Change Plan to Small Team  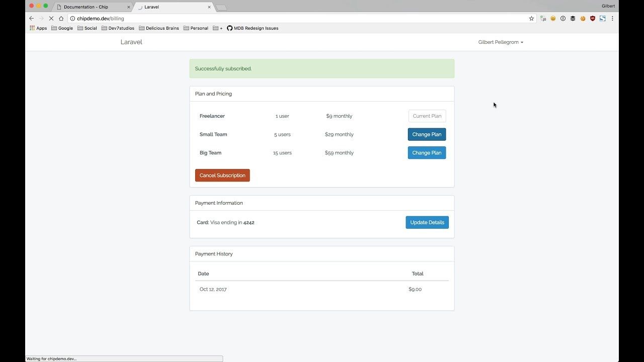click(426, 134)
